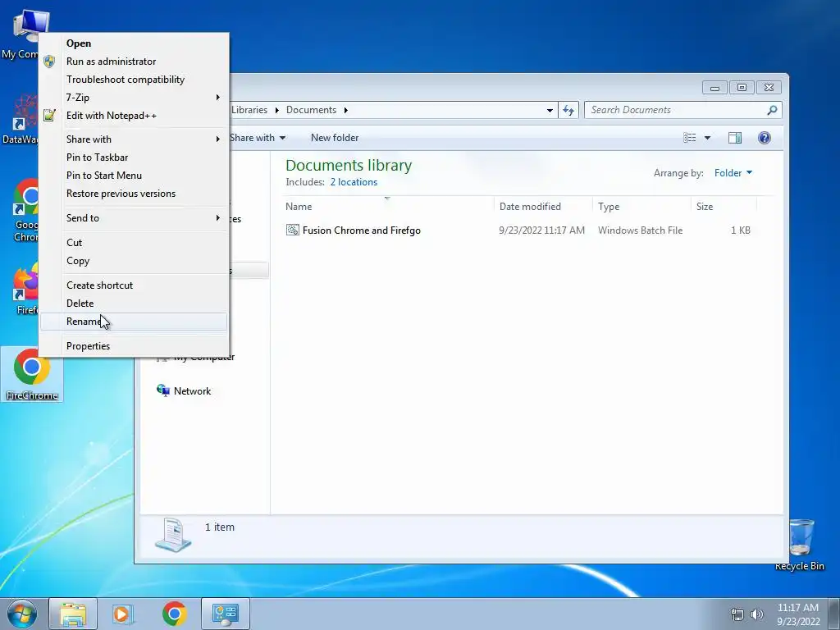This screenshot has height=630, width=840.
Task: Choose Open in the context menu
Action: tap(79, 43)
